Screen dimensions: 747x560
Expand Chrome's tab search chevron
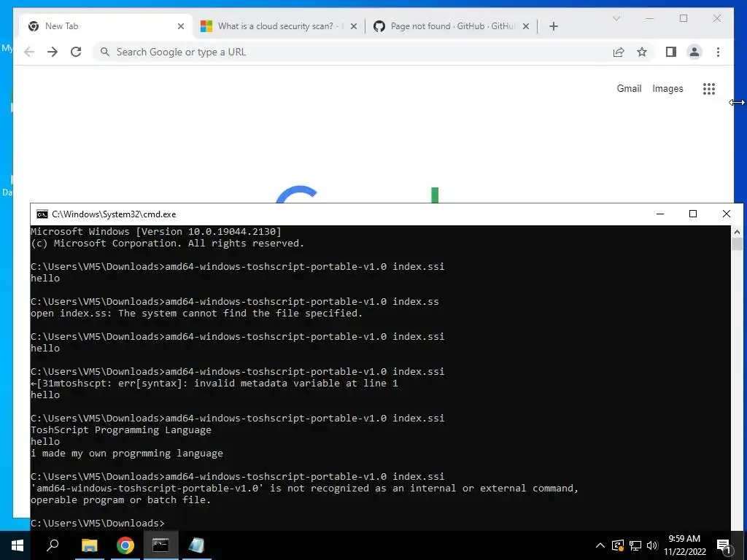pos(616,18)
